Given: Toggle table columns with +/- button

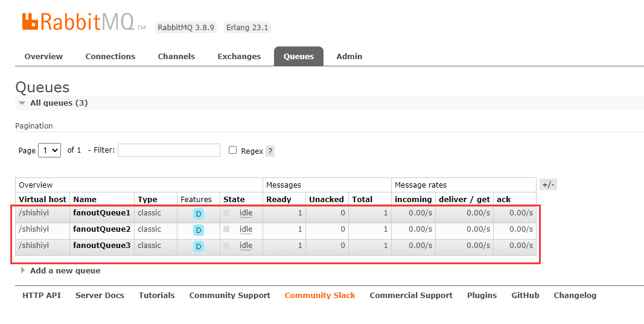Looking at the screenshot, I should click(548, 185).
